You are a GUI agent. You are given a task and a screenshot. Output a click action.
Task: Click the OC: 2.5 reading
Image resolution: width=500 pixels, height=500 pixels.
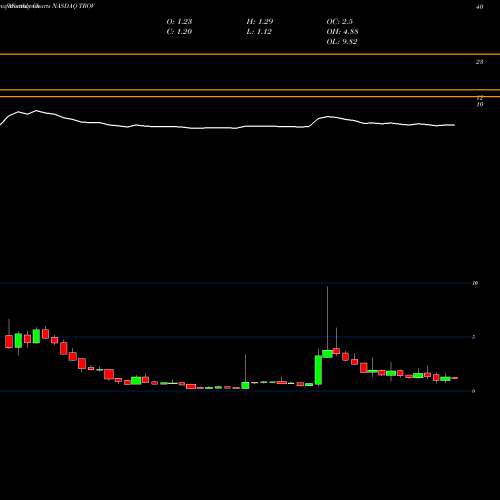point(340,22)
